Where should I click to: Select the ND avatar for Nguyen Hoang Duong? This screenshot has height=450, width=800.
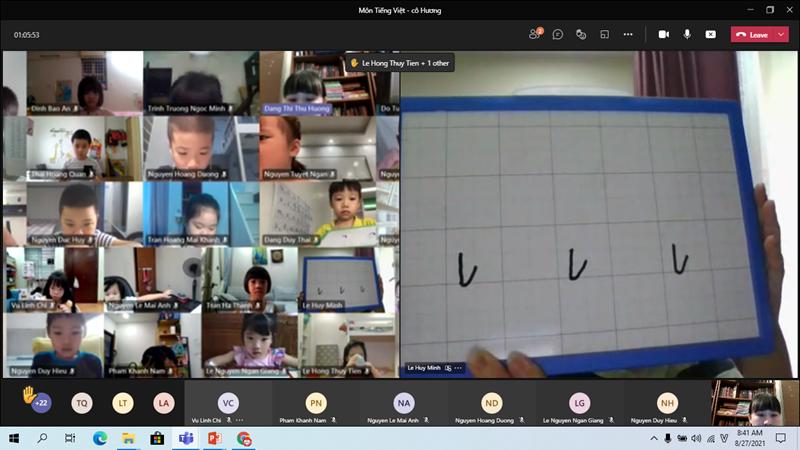(491, 403)
